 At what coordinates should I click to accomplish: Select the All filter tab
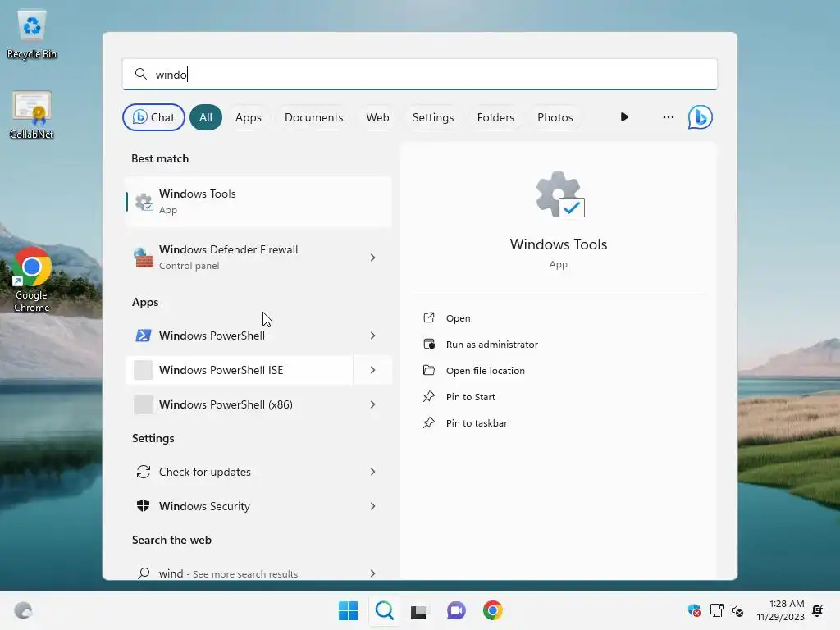pyautogui.click(x=206, y=117)
